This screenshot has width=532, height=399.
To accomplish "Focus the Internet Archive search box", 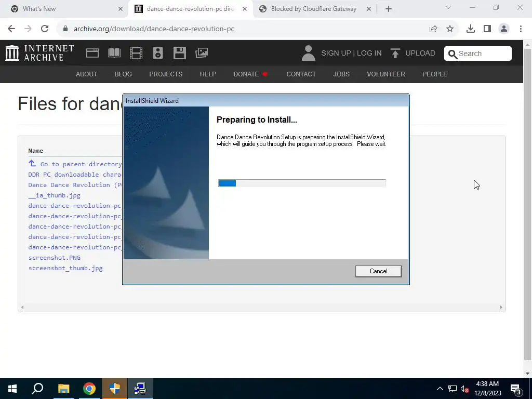I will (478, 54).
